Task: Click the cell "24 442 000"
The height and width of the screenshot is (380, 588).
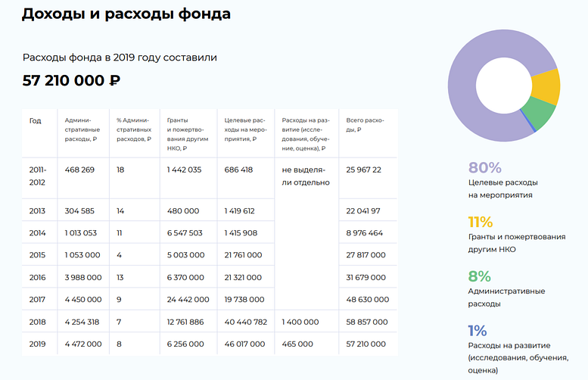Action: point(188,300)
